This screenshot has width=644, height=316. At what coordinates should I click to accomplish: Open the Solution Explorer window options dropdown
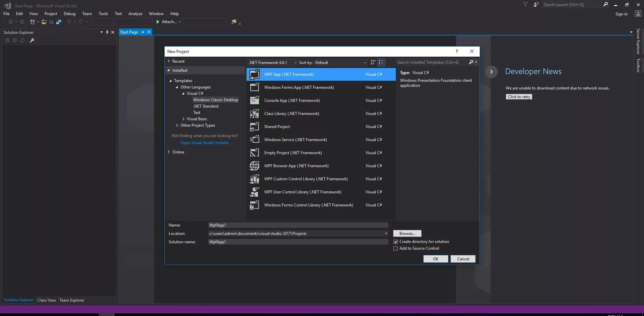coord(101,32)
